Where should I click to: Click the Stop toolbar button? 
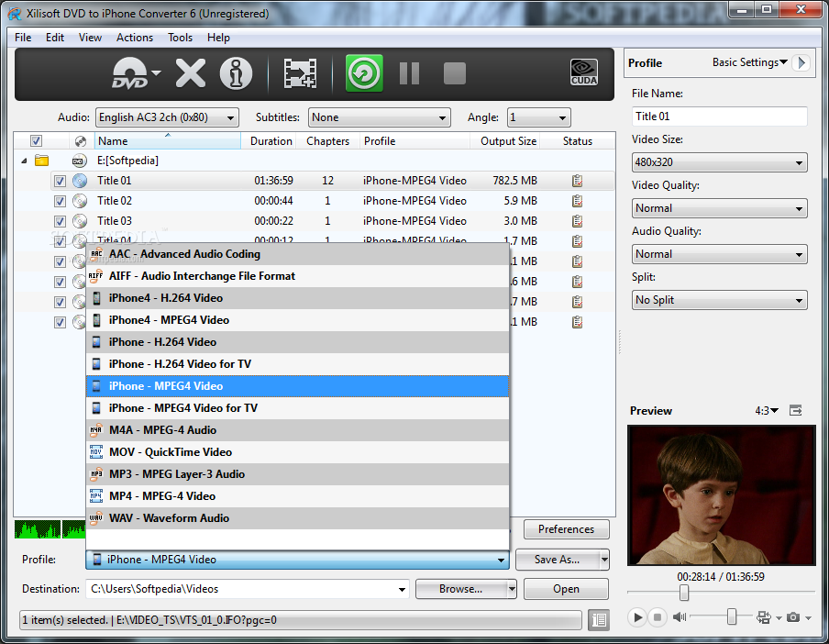455,73
